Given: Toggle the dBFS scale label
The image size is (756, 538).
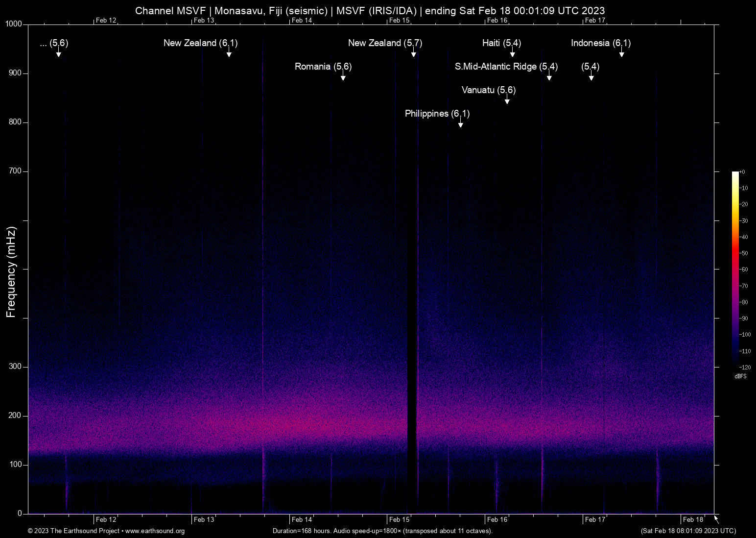Looking at the screenshot, I should click(741, 376).
